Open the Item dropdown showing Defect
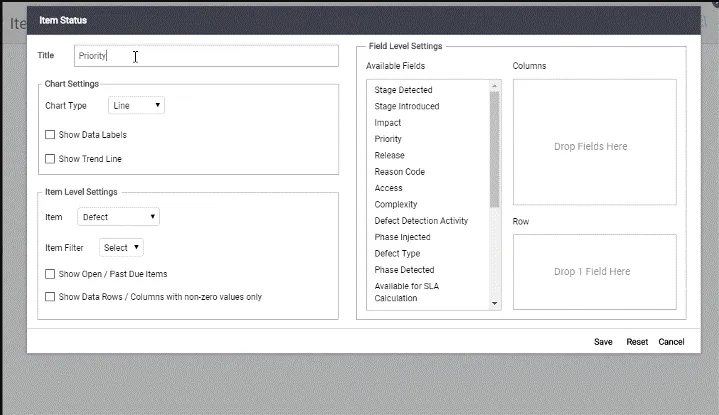The width and height of the screenshot is (719, 415). [118, 217]
